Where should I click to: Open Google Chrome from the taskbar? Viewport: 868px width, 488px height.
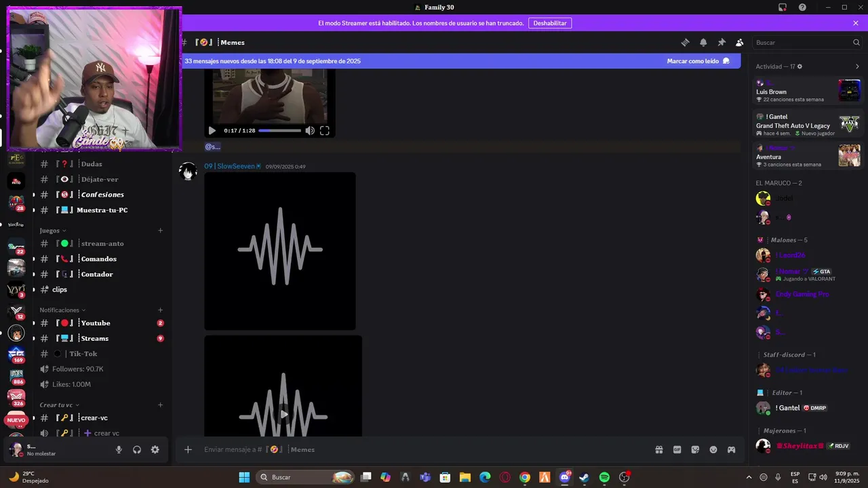[525, 477]
